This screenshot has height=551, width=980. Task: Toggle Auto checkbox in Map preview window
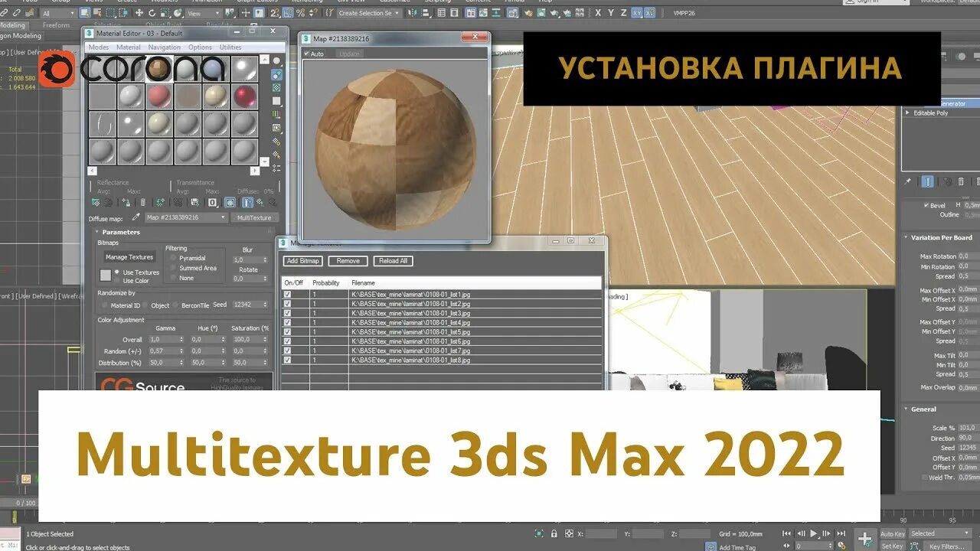tap(307, 54)
